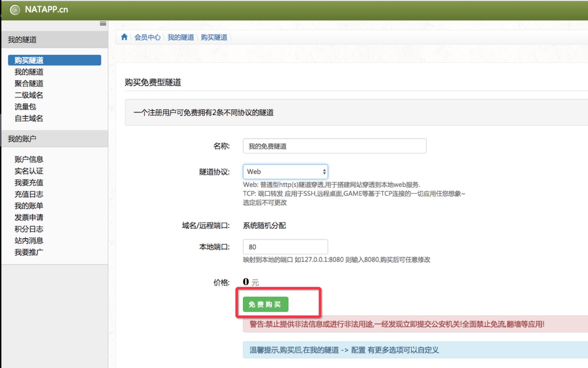Click the home icon in the breadcrumb
Viewport: 588px width, 368px height.
click(124, 37)
